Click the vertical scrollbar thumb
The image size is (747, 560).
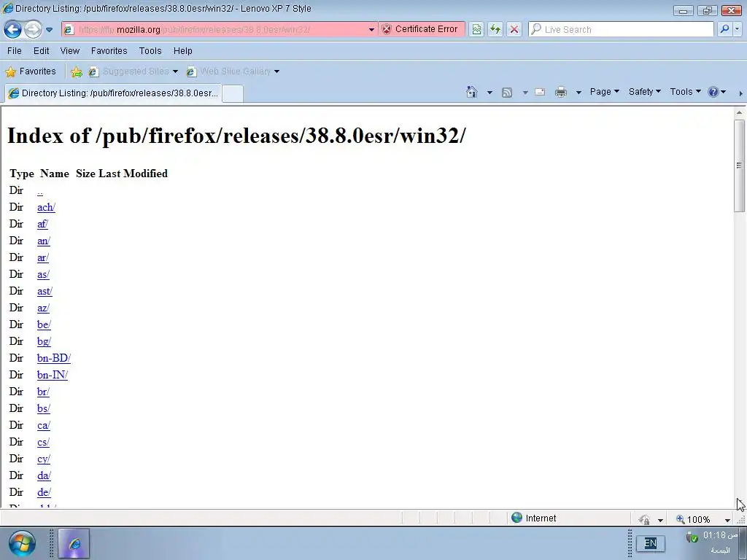click(740, 166)
